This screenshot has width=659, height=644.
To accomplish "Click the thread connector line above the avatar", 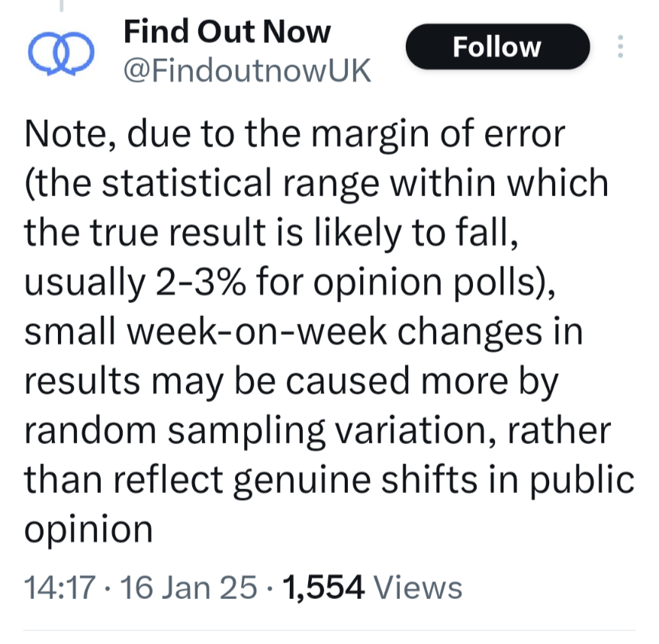I will pos(61,6).
